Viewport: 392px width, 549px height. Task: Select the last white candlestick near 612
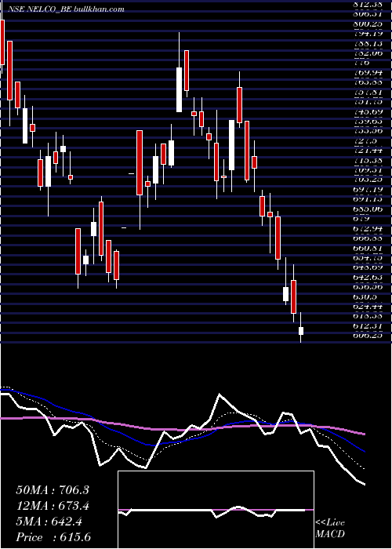click(300, 331)
